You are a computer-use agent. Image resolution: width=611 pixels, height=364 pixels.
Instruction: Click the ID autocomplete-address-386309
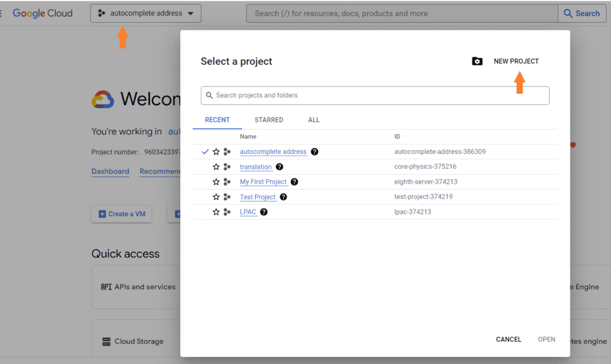[x=440, y=152]
